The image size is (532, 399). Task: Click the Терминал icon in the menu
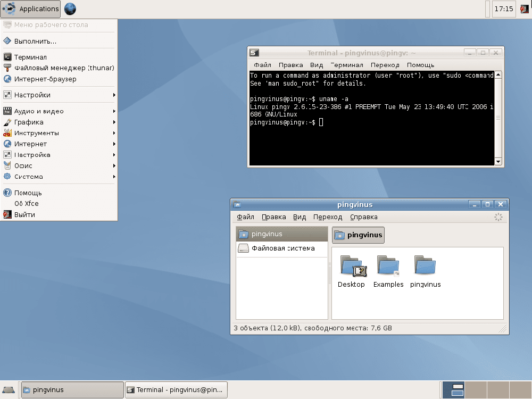[x=7, y=57]
